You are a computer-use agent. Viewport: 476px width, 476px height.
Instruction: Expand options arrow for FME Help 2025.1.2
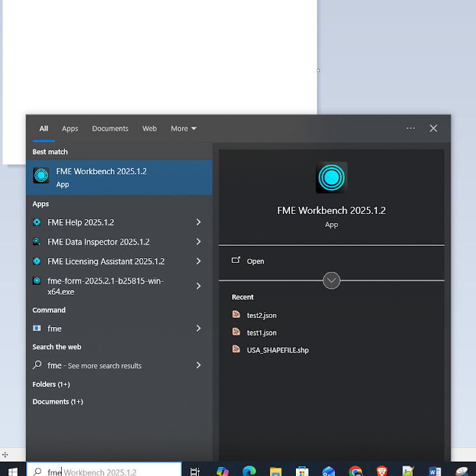click(198, 222)
